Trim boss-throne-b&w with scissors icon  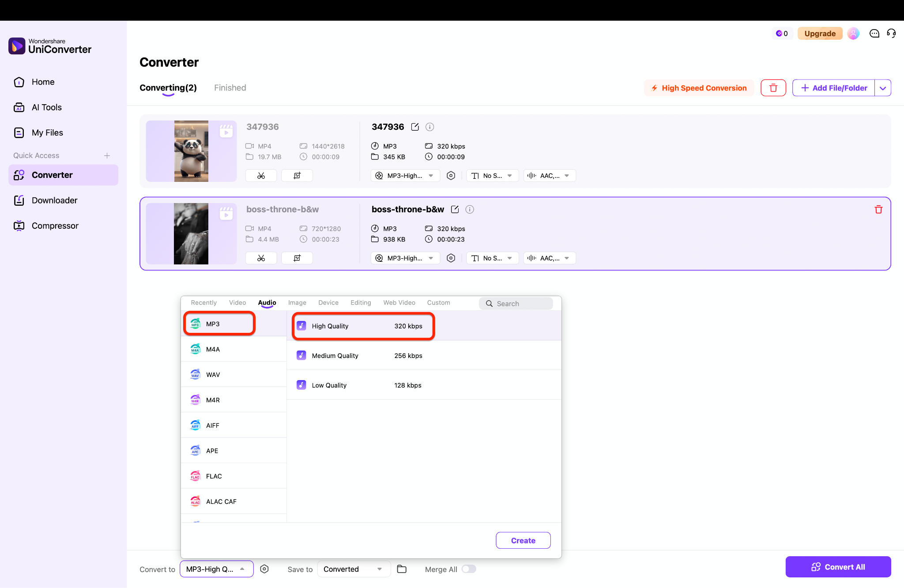pyautogui.click(x=261, y=258)
